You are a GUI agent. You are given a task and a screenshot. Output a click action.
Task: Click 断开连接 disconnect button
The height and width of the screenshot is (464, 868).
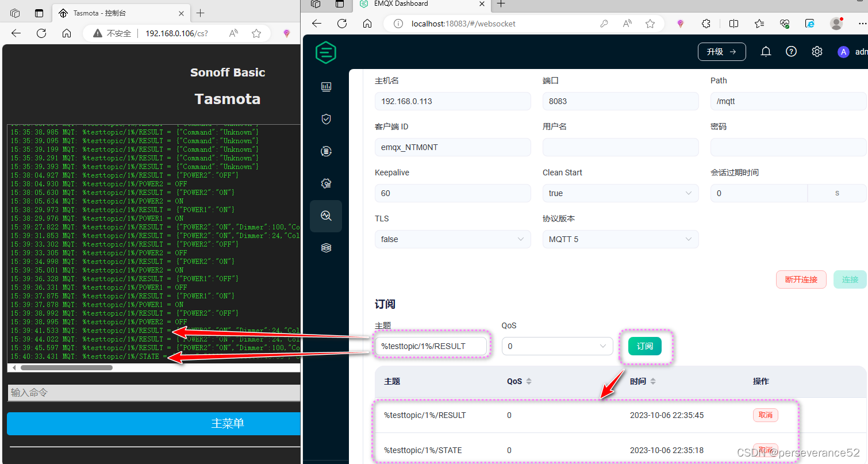801,279
